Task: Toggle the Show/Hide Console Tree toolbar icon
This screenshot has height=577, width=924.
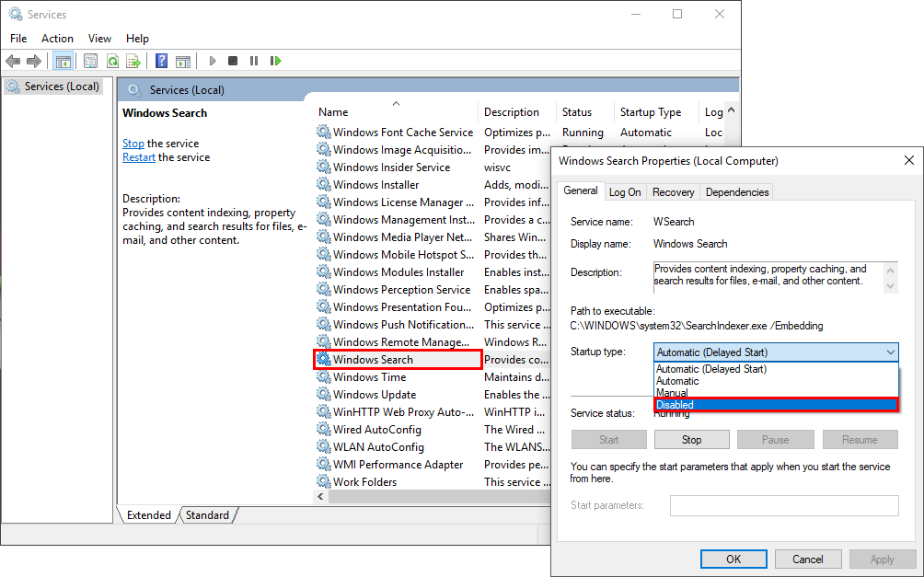Action: tap(64, 61)
